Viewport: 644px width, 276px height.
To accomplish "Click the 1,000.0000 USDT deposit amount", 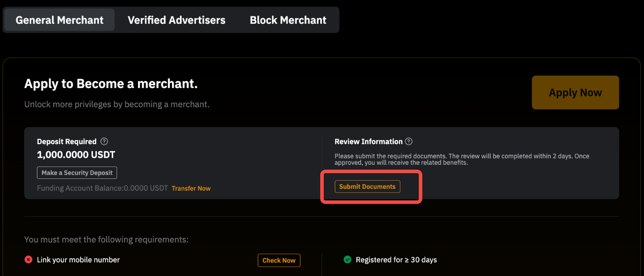I will [x=76, y=155].
